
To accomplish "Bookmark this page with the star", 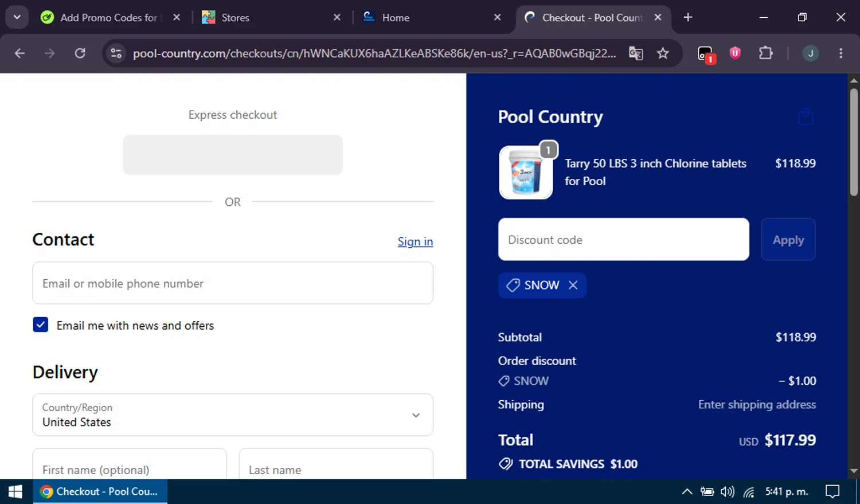I will [x=663, y=53].
